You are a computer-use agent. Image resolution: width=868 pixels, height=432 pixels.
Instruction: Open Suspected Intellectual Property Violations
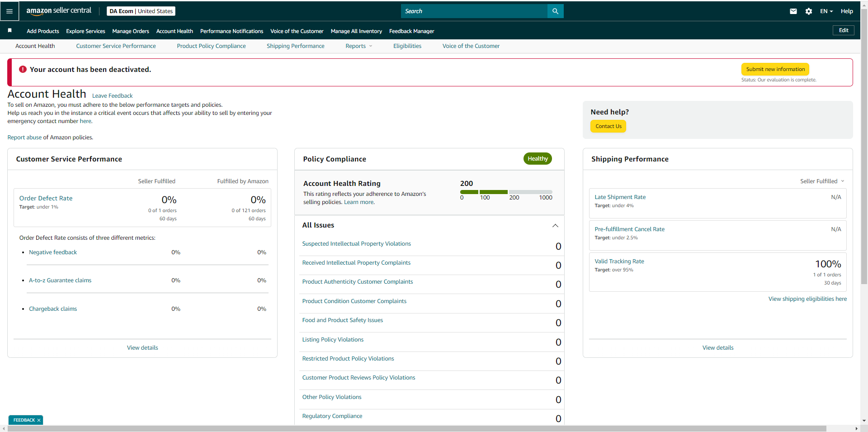tap(357, 244)
